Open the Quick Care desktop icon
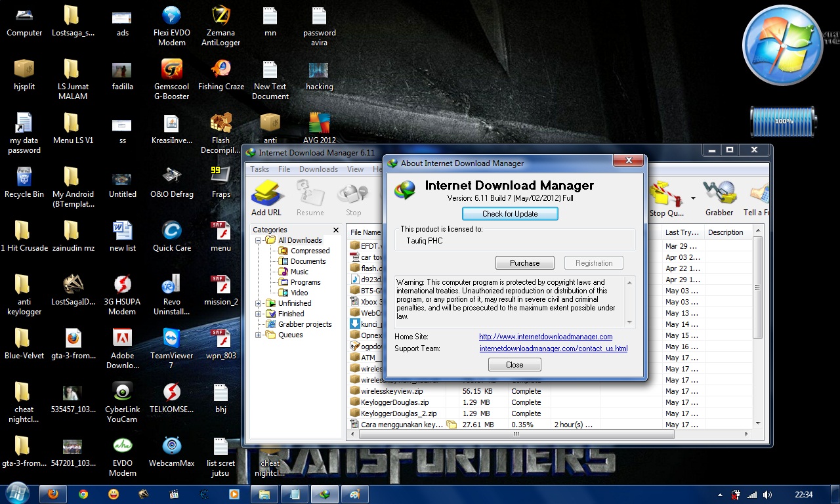The height and width of the screenshot is (504, 840). click(x=172, y=236)
